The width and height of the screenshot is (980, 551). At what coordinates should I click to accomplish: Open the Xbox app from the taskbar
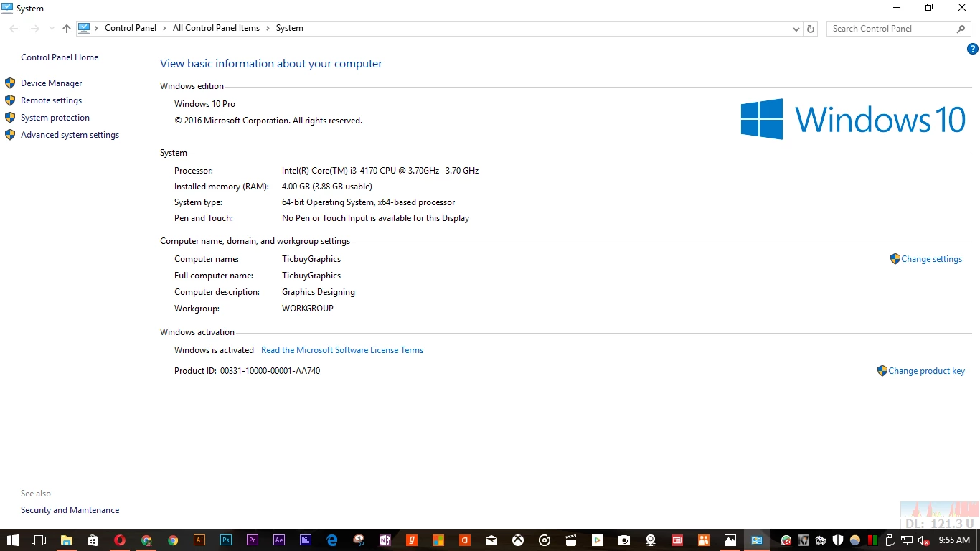(x=518, y=540)
